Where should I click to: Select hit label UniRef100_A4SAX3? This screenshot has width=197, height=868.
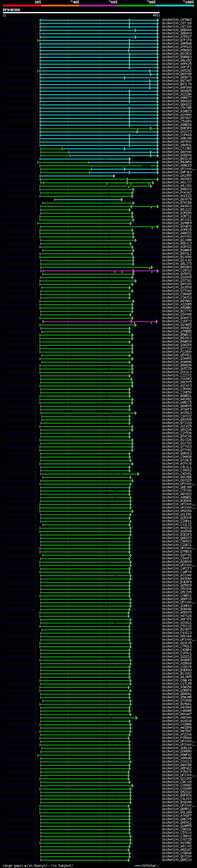pyautogui.click(x=177, y=206)
